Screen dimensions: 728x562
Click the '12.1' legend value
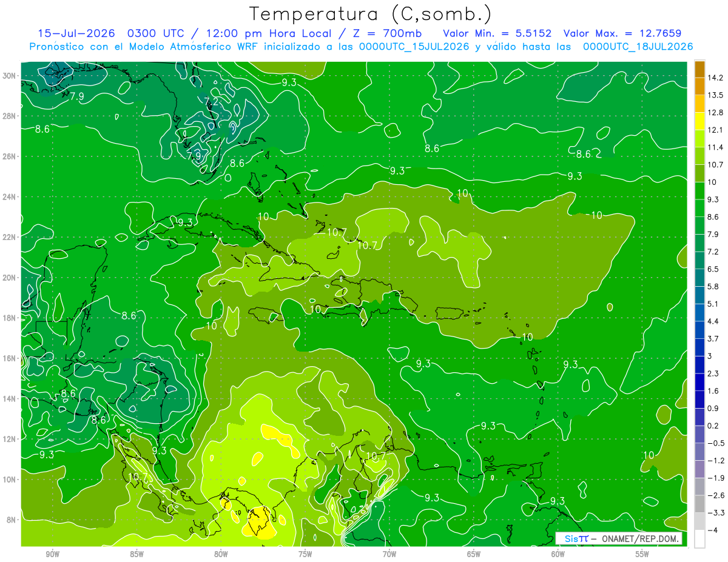coord(715,130)
